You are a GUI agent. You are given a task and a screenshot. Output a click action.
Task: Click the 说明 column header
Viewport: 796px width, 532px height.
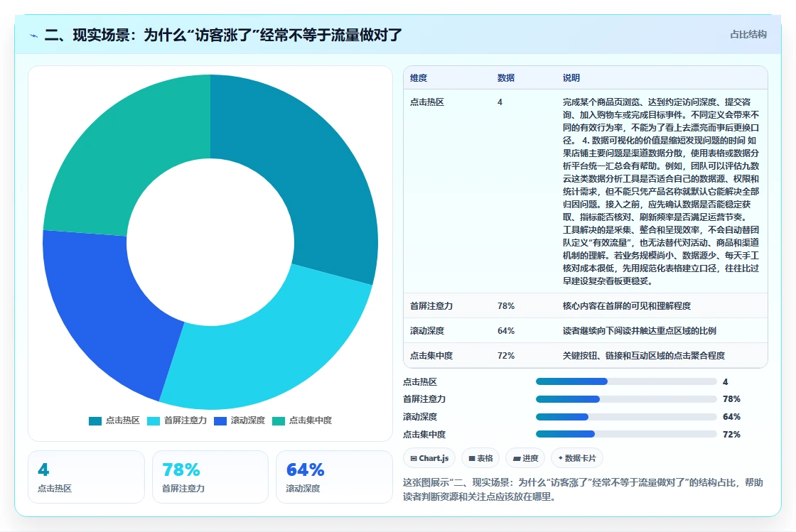click(x=571, y=78)
